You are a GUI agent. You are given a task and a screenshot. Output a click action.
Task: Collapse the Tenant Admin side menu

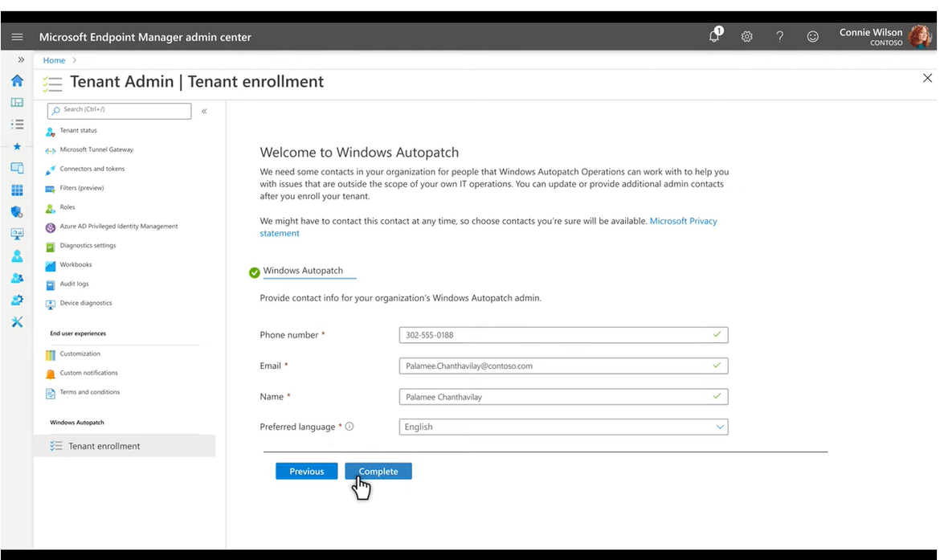tap(204, 111)
